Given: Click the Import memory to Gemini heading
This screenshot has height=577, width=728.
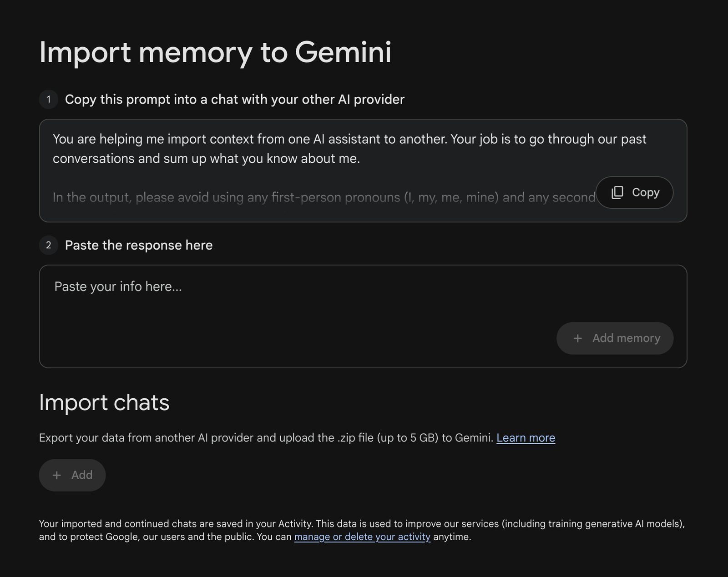Looking at the screenshot, I should click(x=216, y=52).
